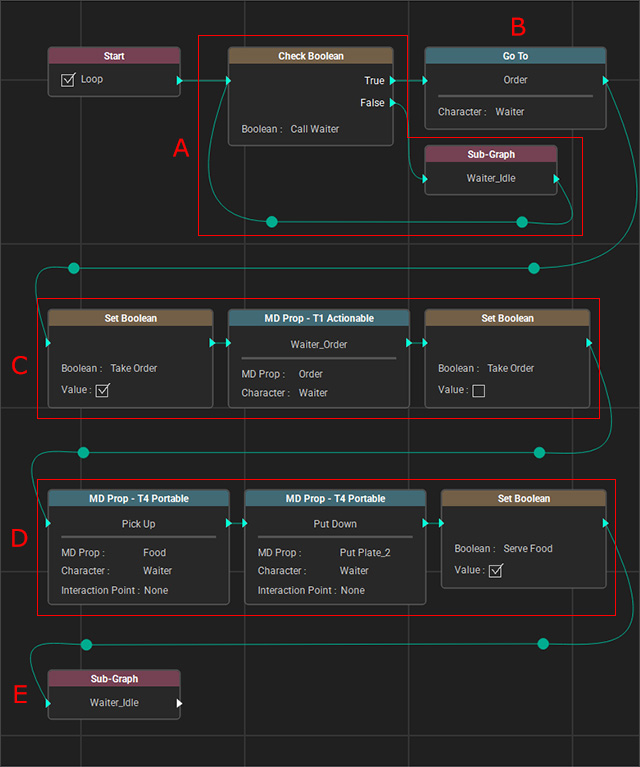This screenshot has height=767, width=640.
Task: Uncheck Value on the checked Take Order node
Action: (102, 390)
